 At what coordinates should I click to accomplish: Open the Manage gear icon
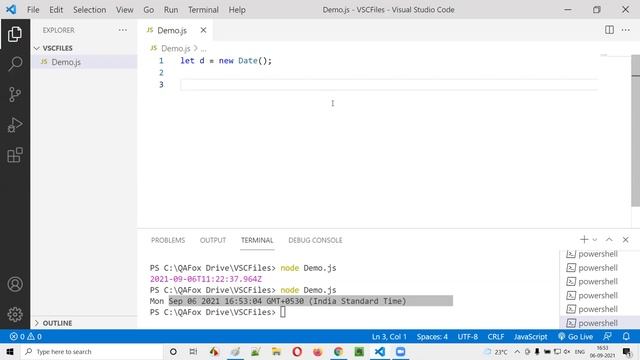click(15, 314)
